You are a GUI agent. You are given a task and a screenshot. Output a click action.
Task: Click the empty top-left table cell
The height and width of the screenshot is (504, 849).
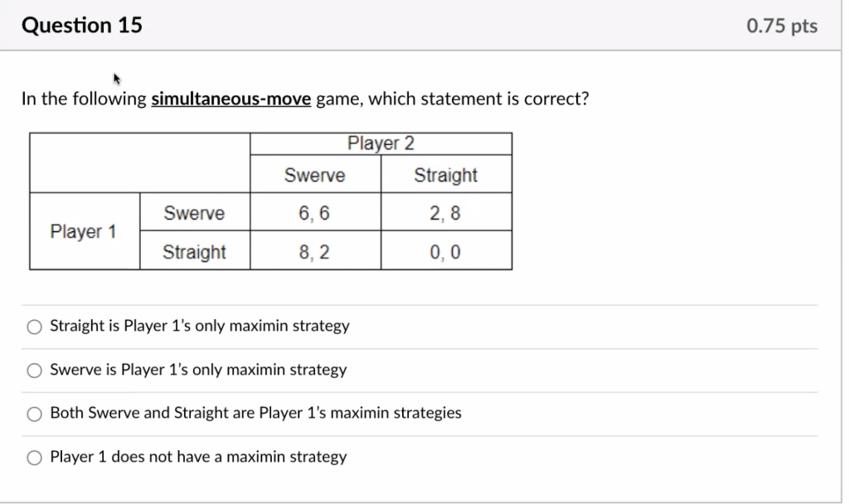[x=139, y=162]
